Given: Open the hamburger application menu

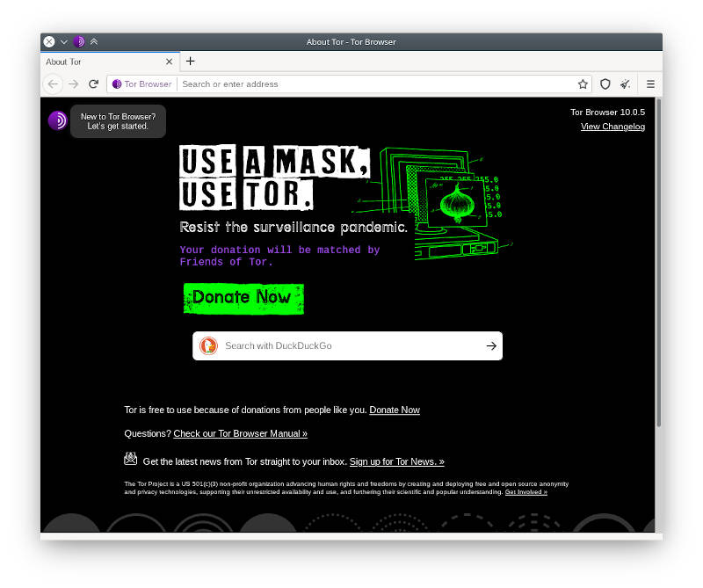Looking at the screenshot, I should pyautogui.click(x=650, y=83).
